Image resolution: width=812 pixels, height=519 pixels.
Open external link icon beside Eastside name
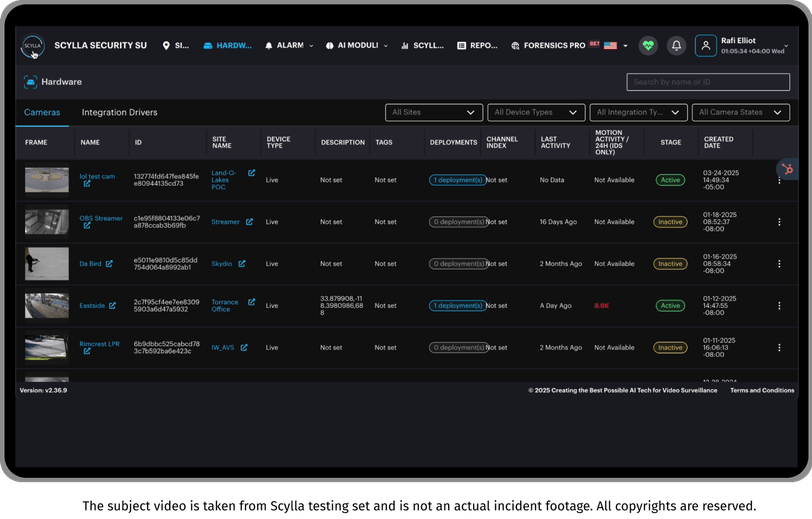coord(112,306)
